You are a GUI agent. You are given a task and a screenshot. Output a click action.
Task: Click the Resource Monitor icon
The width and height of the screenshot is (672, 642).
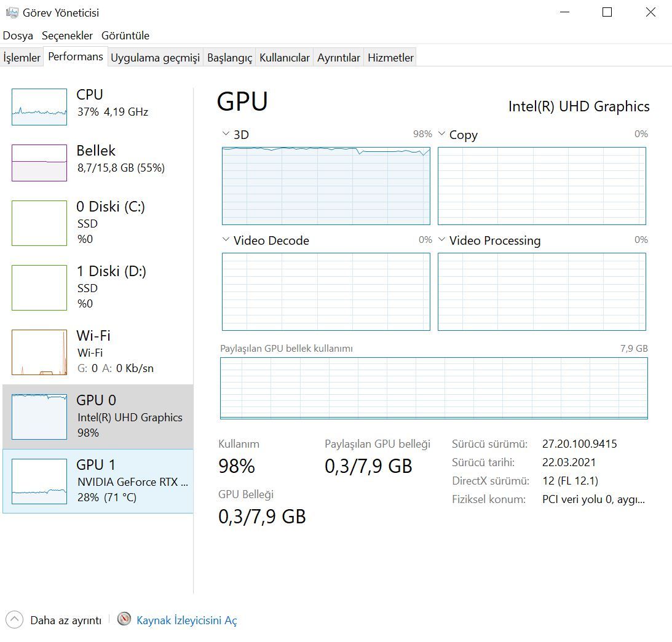(124, 619)
